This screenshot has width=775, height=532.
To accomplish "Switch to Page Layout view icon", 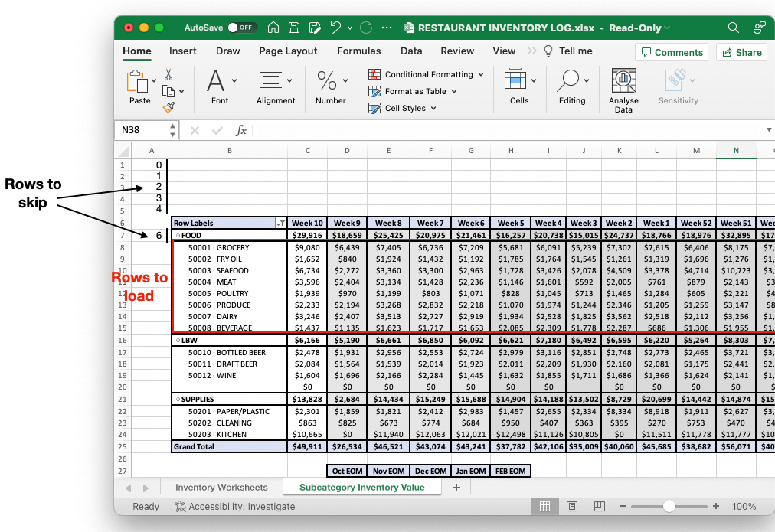I will [573, 506].
